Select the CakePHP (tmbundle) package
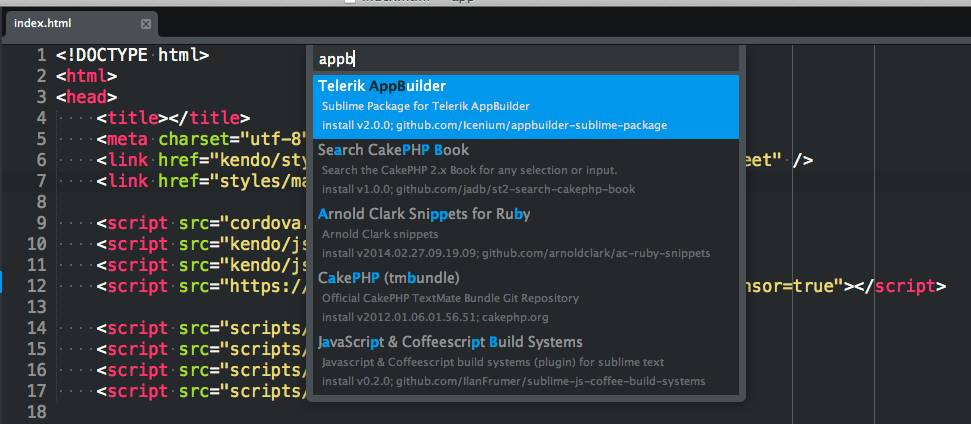971x424 pixels. 526,299
